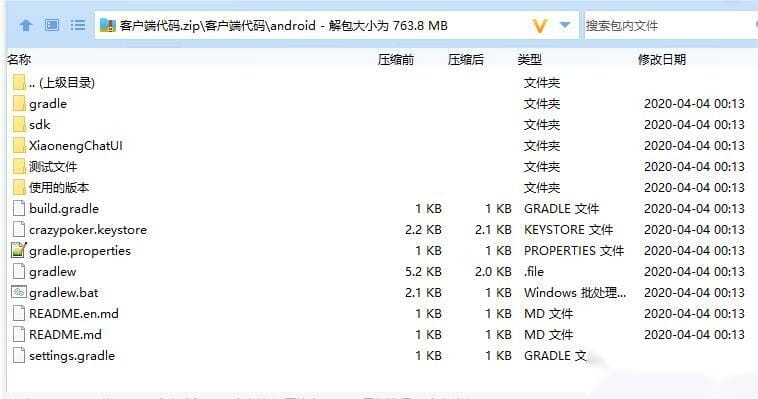Switch to the list view mode button
Image resolution: width=758 pixels, height=399 pixels.
click(x=77, y=25)
